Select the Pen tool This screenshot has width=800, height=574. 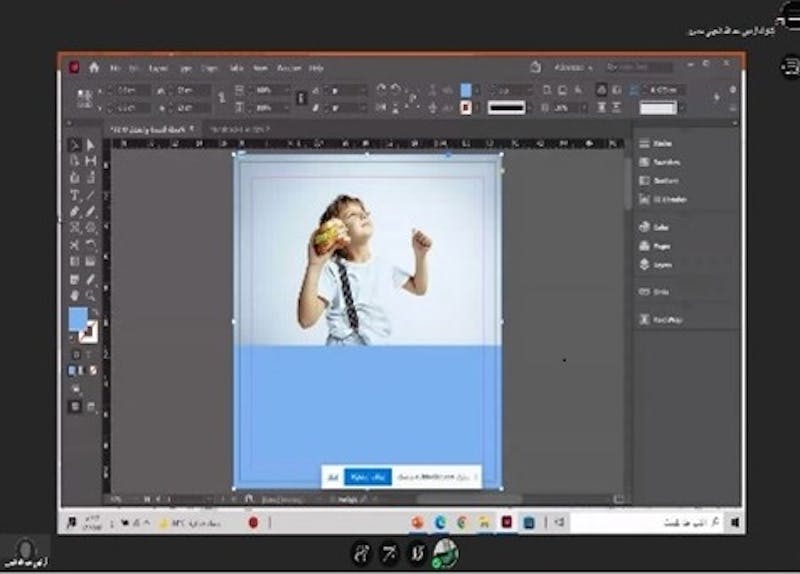(75, 212)
